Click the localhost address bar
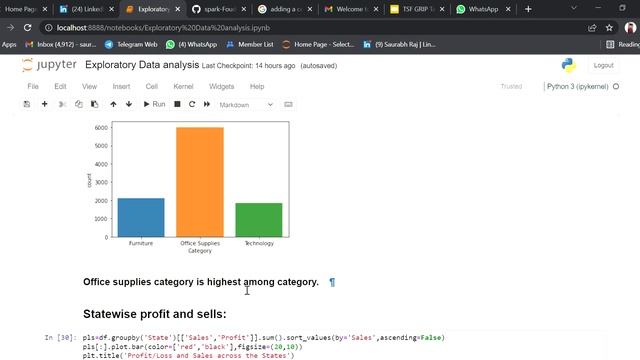640x360 pixels. pyautogui.click(x=314, y=28)
